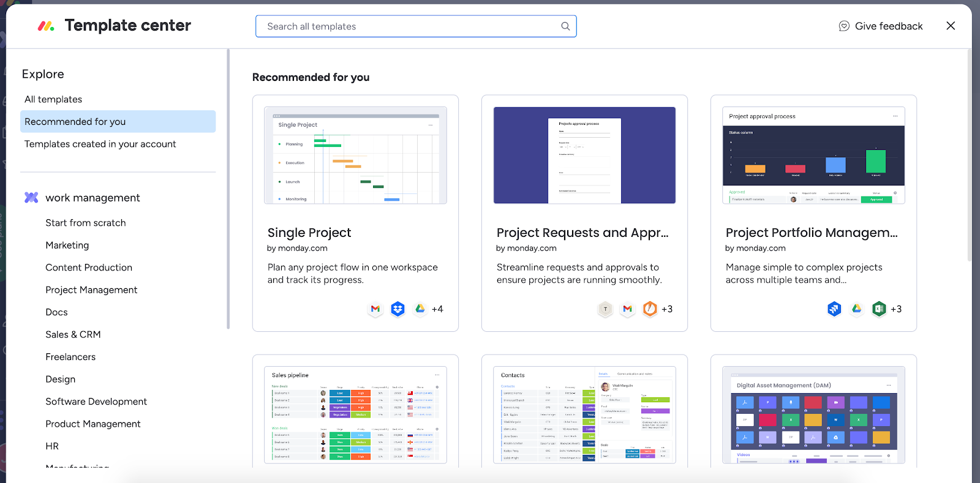Open the Marketing template category
This screenshot has height=483, width=980.
(x=67, y=245)
